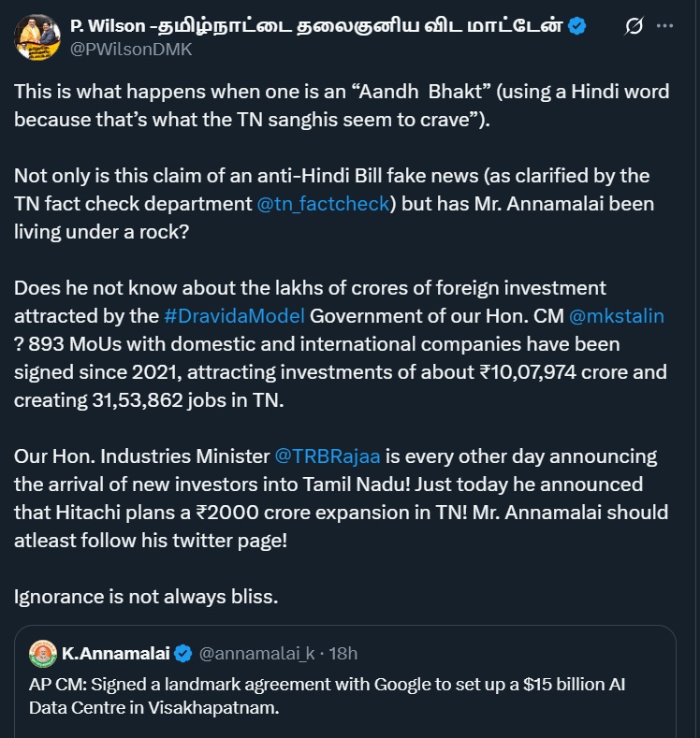Open the @annamalai_k handle
Image resolution: width=700 pixels, height=738 pixels.
[x=257, y=652]
